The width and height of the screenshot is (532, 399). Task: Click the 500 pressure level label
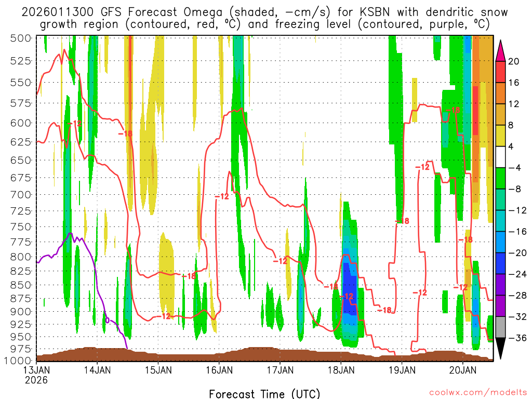[x=21, y=38]
